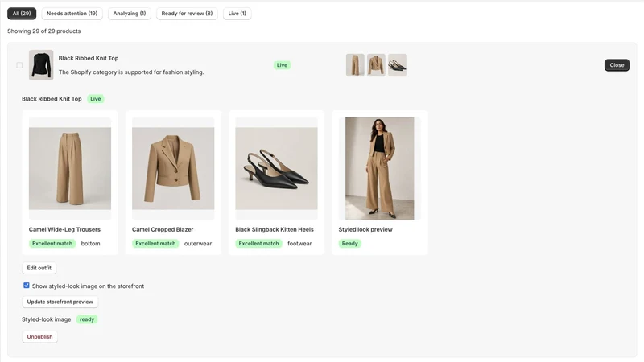Open the Camel Cropped Blazer image
This screenshot has height=362, width=644.
pyautogui.click(x=173, y=168)
